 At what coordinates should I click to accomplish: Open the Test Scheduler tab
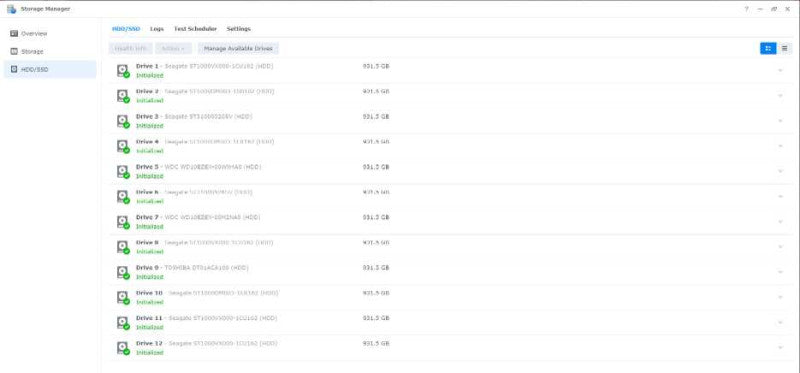point(195,29)
